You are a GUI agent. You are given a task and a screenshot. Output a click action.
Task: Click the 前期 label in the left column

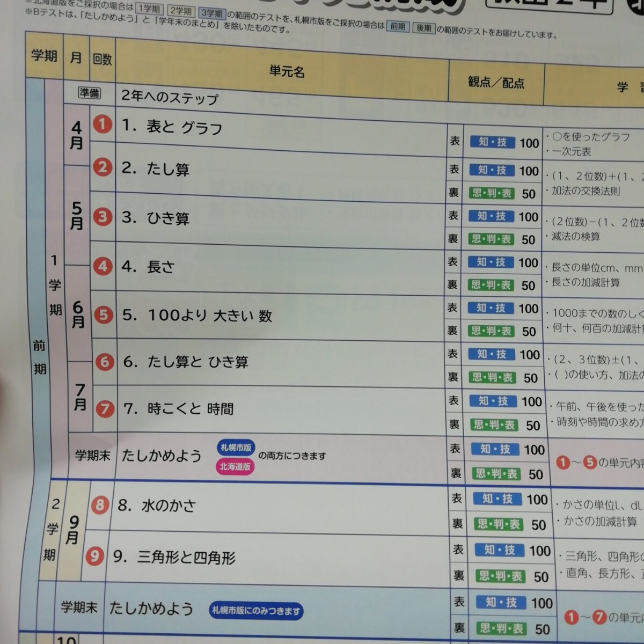[x=40, y=357]
